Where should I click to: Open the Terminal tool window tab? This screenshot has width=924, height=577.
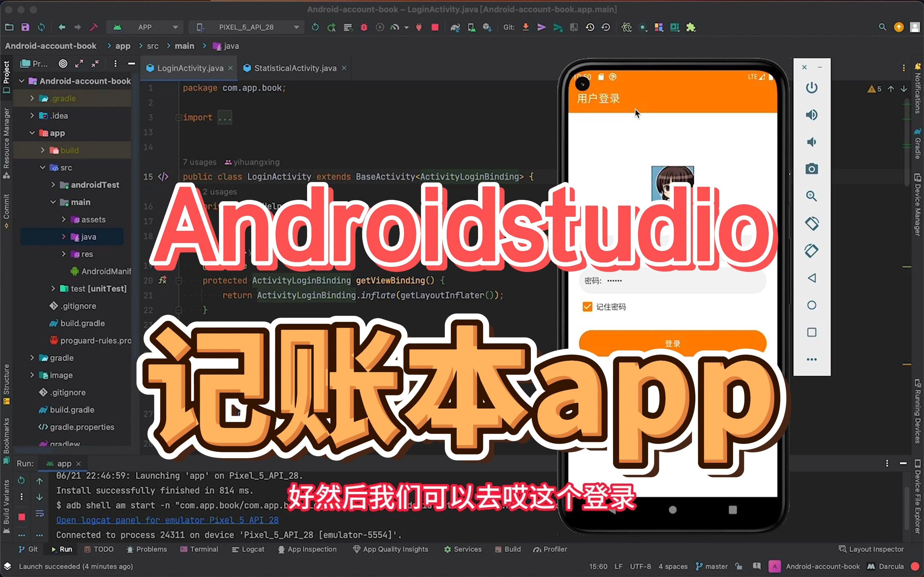[200, 549]
